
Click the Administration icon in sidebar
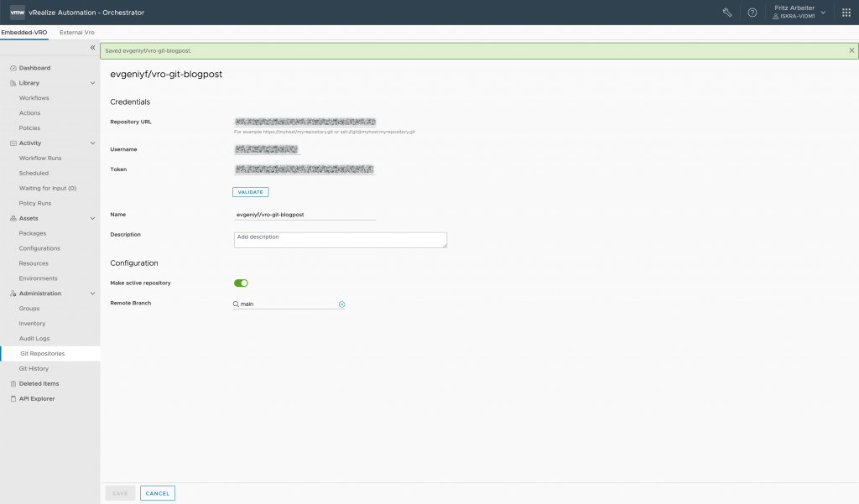[13, 294]
